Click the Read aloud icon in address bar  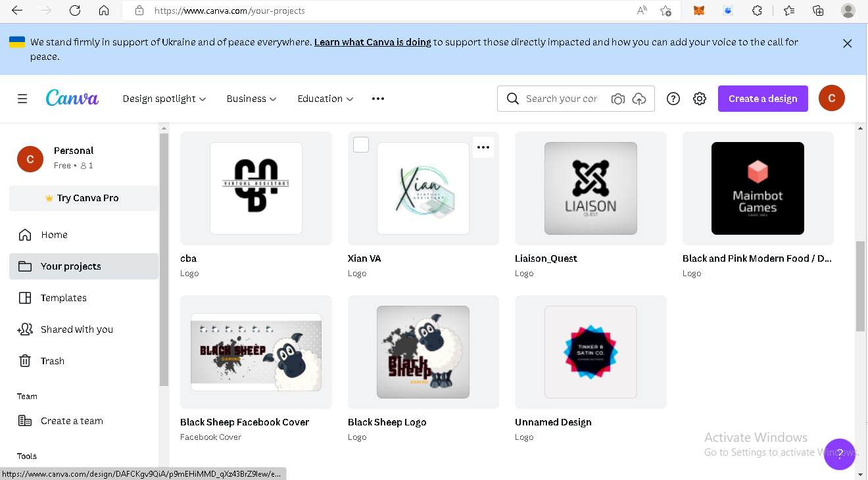pos(642,11)
